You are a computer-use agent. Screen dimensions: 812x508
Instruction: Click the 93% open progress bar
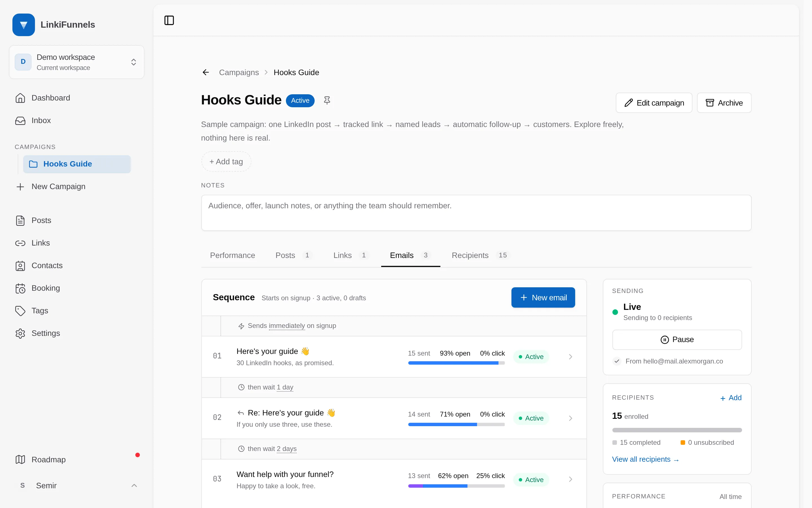tap(456, 363)
